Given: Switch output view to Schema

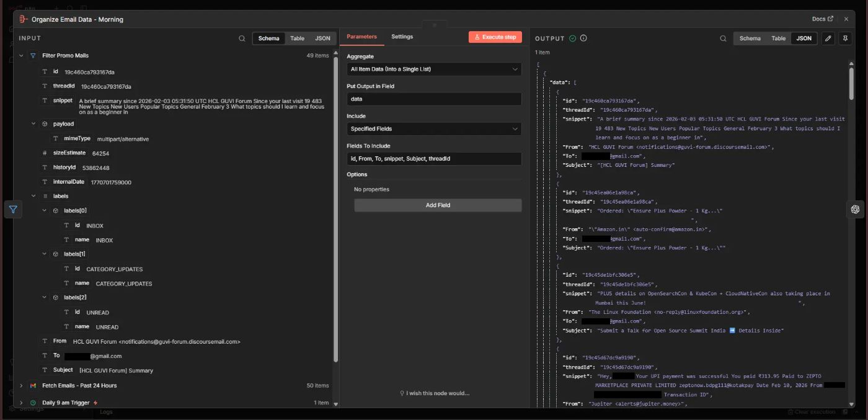Looking at the screenshot, I should (750, 38).
